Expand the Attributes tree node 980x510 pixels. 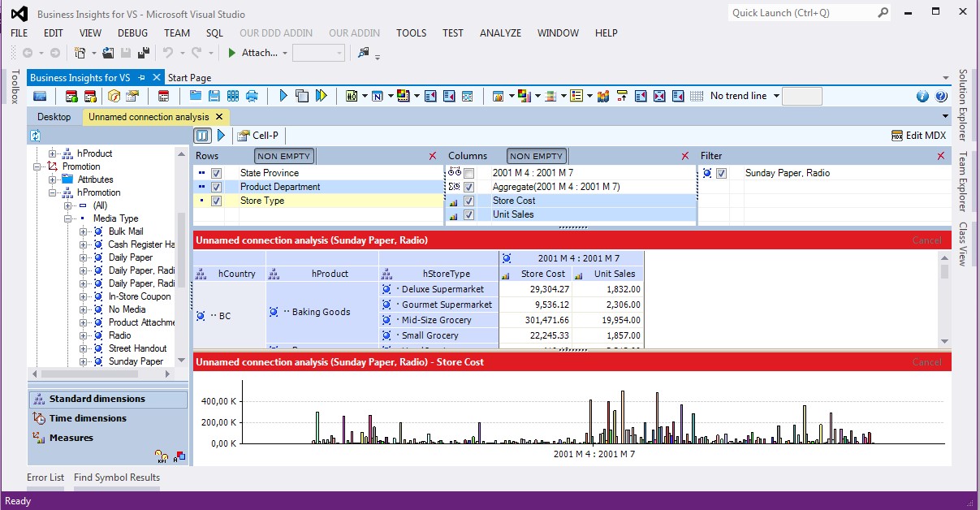tap(53, 179)
